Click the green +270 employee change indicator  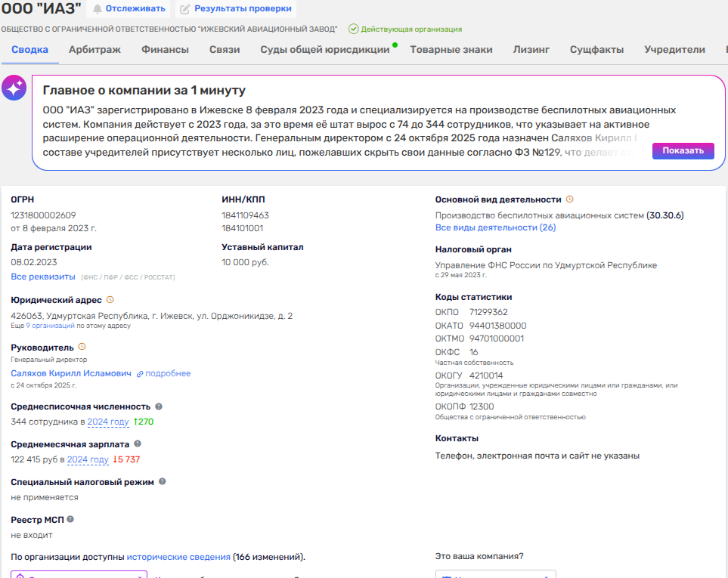(x=144, y=422)
